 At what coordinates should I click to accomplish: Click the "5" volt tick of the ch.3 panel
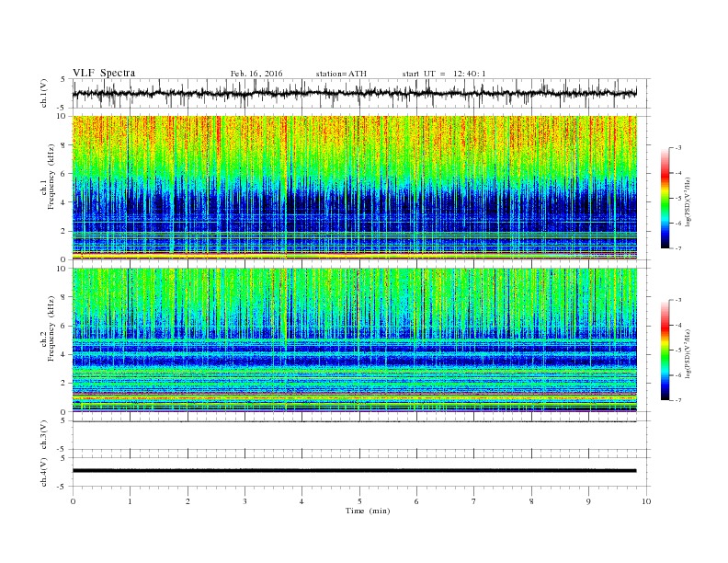point(63,420)
